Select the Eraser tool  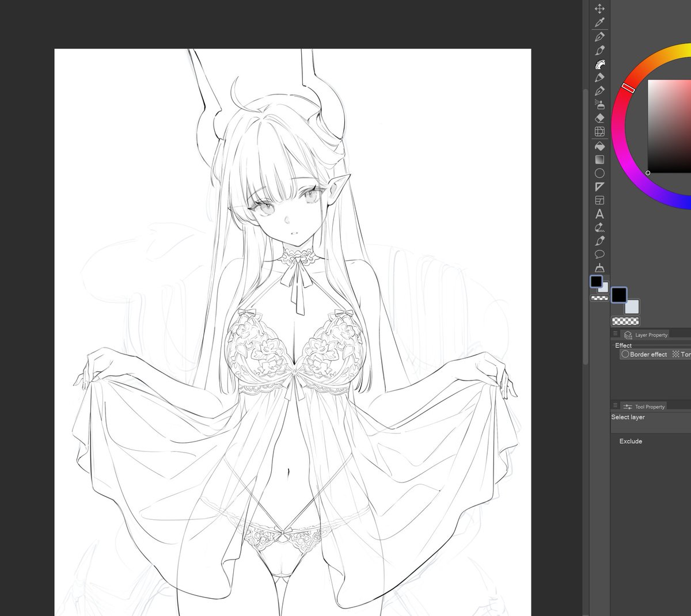pos(599,118)
